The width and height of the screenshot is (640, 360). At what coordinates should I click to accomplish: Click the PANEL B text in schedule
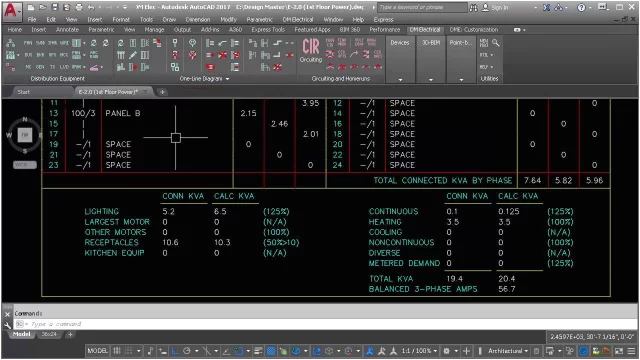(122, 113)
